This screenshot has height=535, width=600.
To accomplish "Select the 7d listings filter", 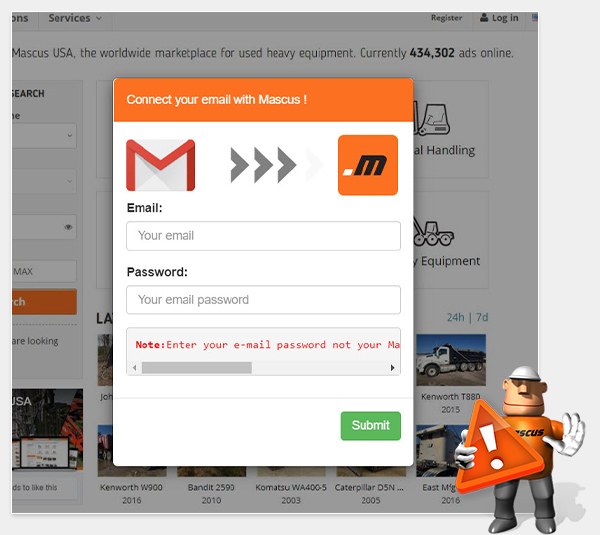I will (482, 317).
